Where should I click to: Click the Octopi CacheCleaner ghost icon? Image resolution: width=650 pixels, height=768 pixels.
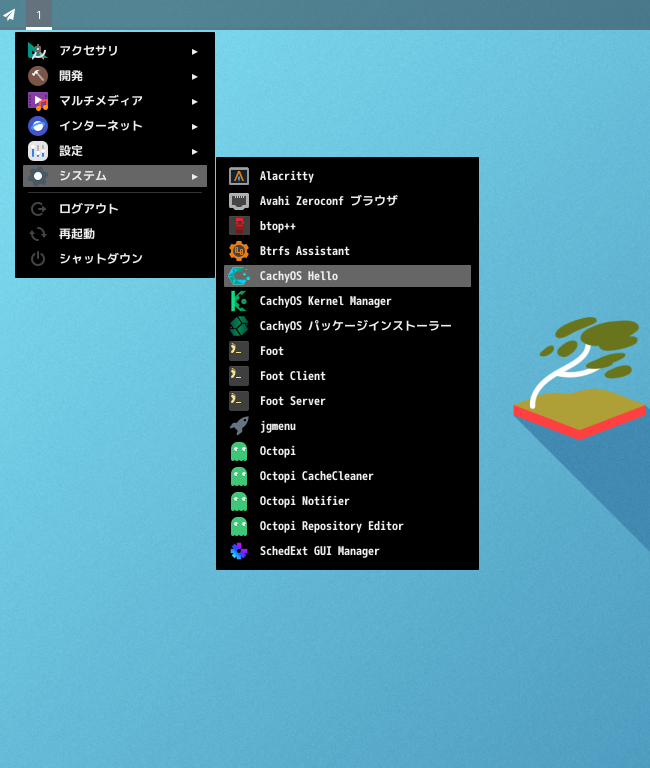(x=239, y=476)
